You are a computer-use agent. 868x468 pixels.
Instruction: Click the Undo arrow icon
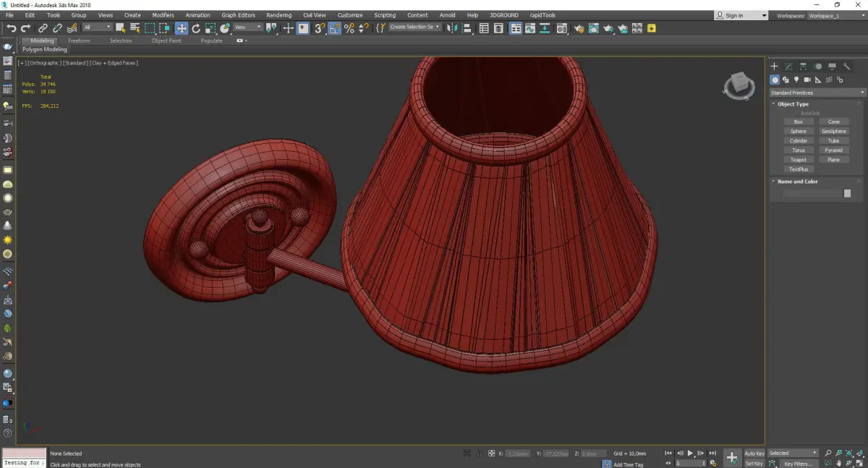click(x=12, y=28)
